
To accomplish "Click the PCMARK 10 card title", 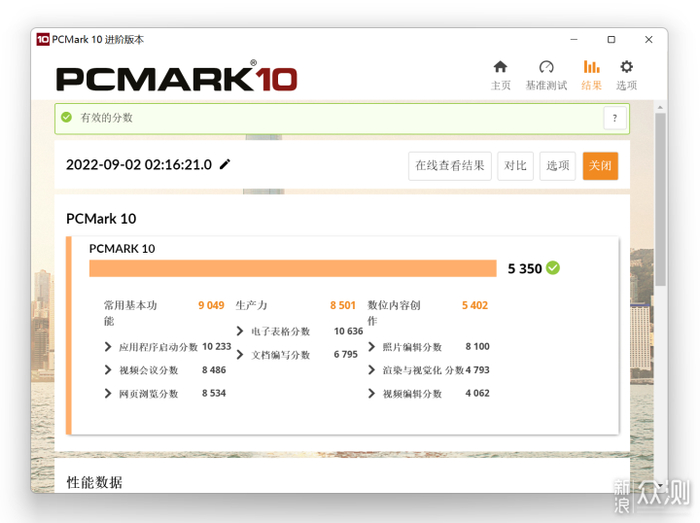I will click(122, 249).
